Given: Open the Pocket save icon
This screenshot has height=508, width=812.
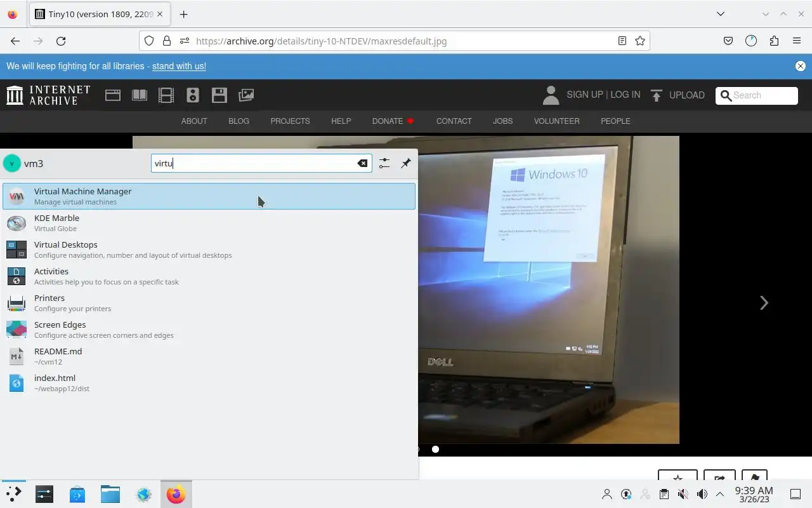Looking at the screenshot, I should pos(728,41).
